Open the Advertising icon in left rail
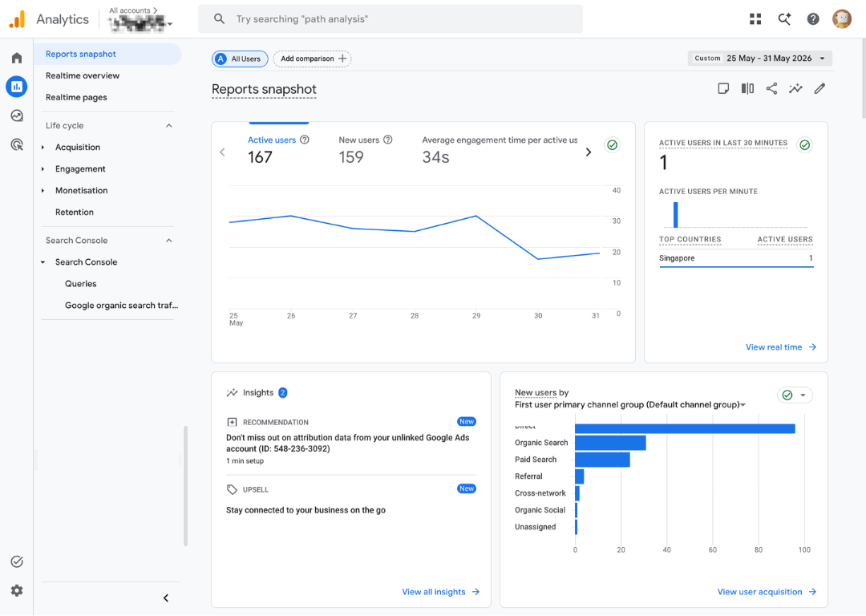 (17, 144)
